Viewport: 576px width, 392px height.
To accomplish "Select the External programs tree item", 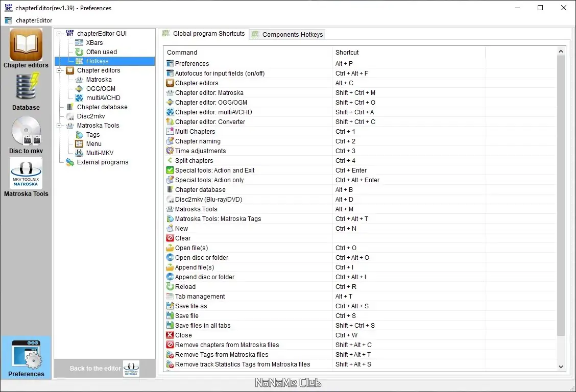I will tap(103, 162).
